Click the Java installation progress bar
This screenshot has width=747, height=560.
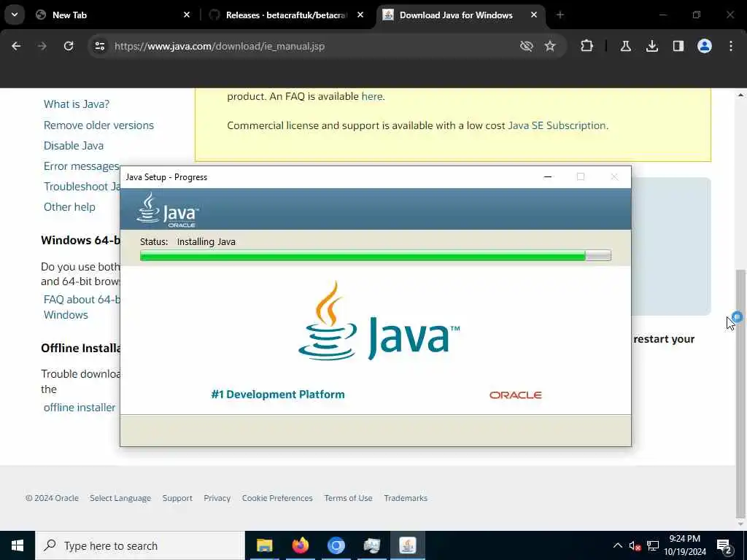376,256
